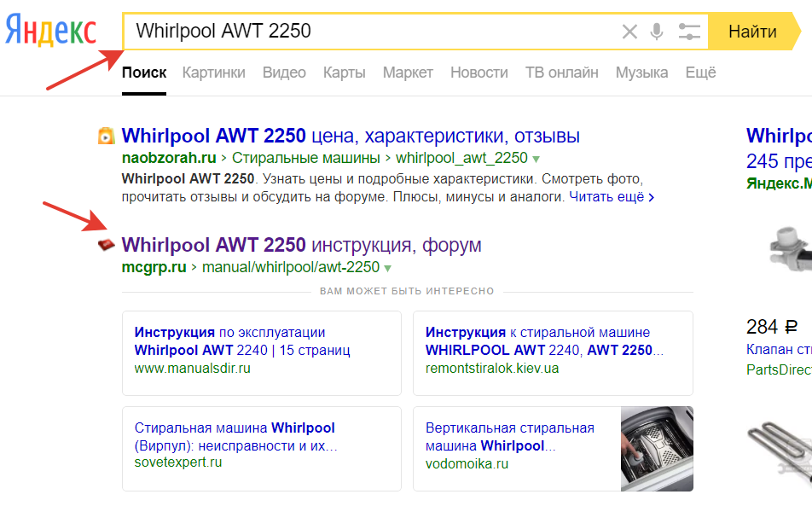Screen dimensions: 812x506
Task: Click the sovetexpert.ru source link
Action: (178, 462)
